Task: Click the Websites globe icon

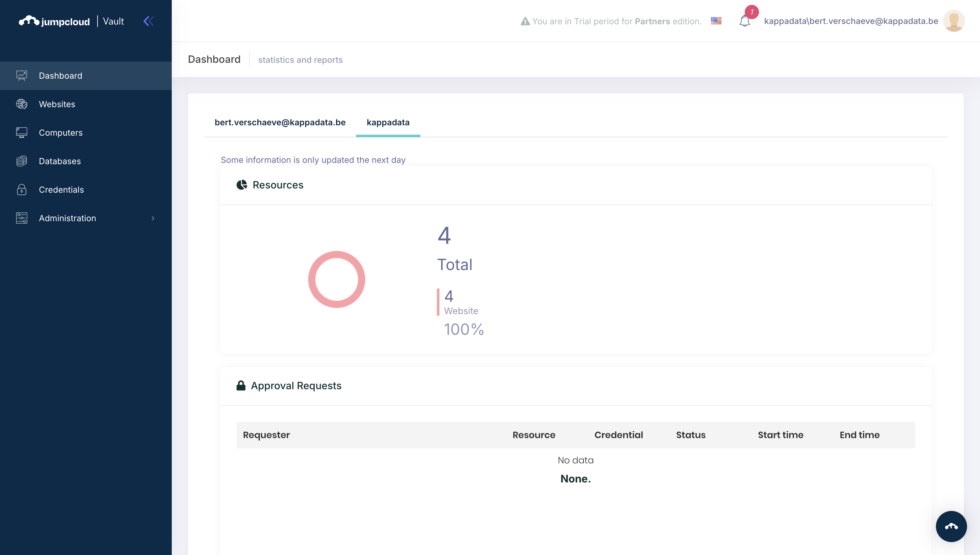Action: (x=22, y=104)
